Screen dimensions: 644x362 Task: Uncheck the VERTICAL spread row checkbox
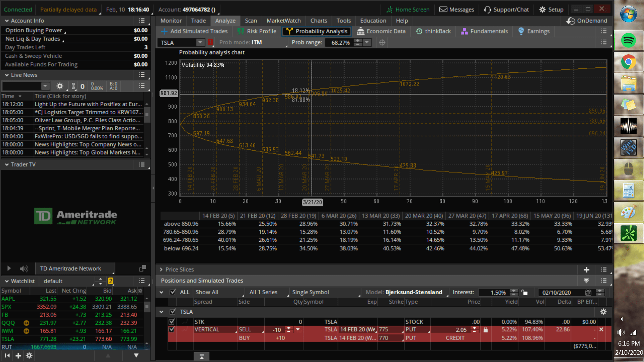(x=172, y=329)
